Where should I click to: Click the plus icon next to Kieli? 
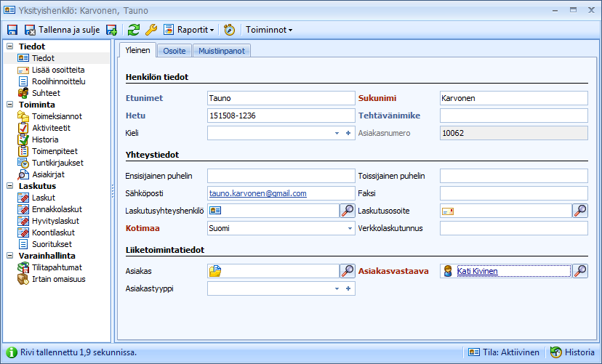tap(348, 133)
